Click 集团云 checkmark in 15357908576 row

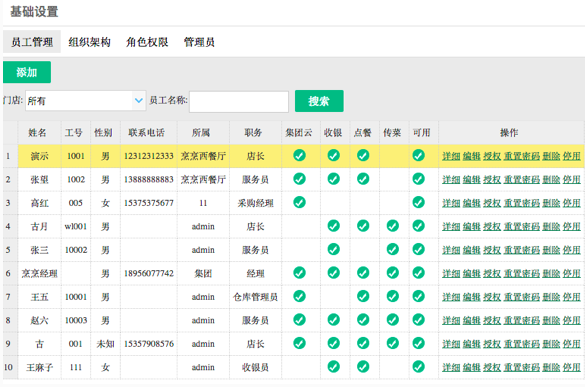click(x=299, y=343)
